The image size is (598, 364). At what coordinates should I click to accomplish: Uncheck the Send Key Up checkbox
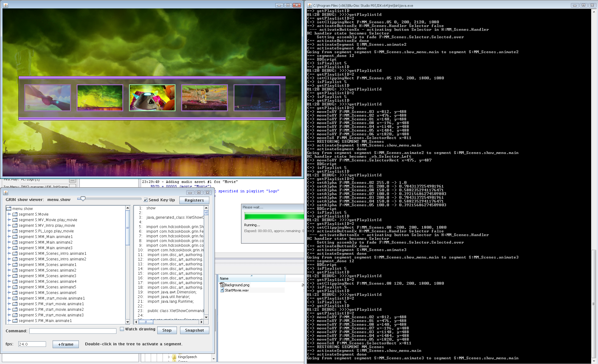pyautogui.click(x=145, y=200)
